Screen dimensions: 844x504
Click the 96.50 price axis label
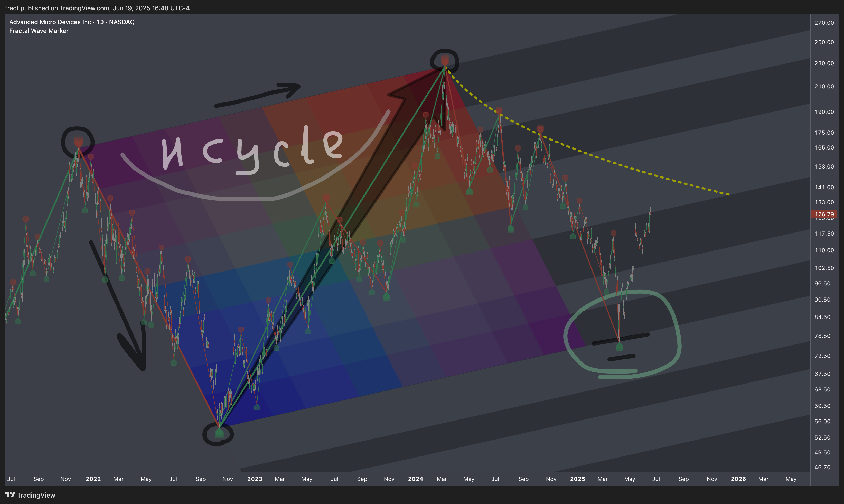[822, 283]
